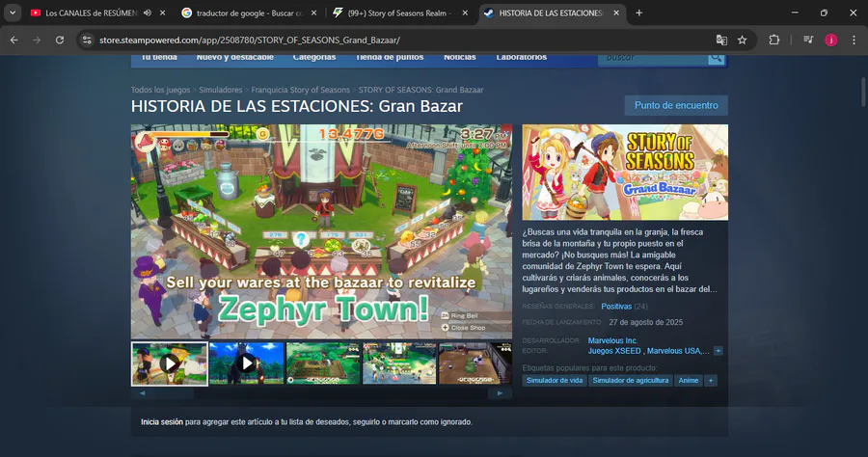Expand the publisher list plus button
This screenshot has height=457, width=868.
pos(718,351)
